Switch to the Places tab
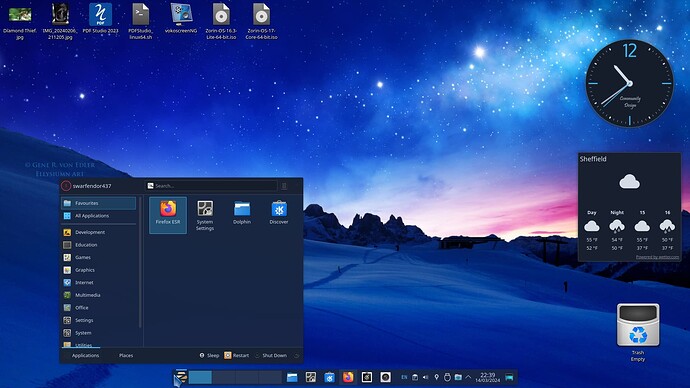This screenshot has width=690, height=388. point(126,355)
